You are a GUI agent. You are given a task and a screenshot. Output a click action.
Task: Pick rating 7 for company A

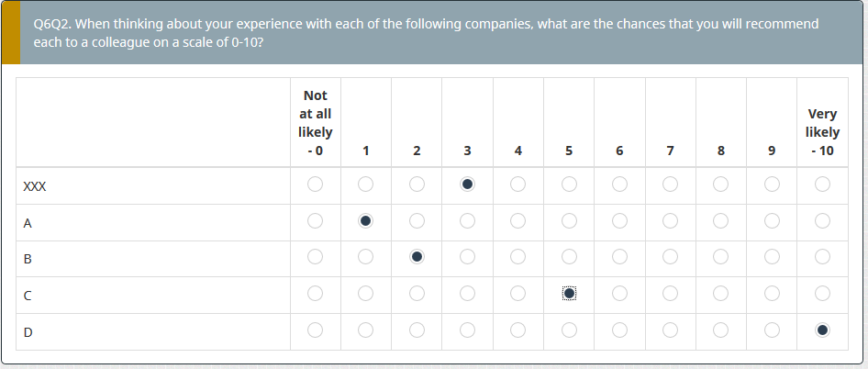click(x=670, y=220)
